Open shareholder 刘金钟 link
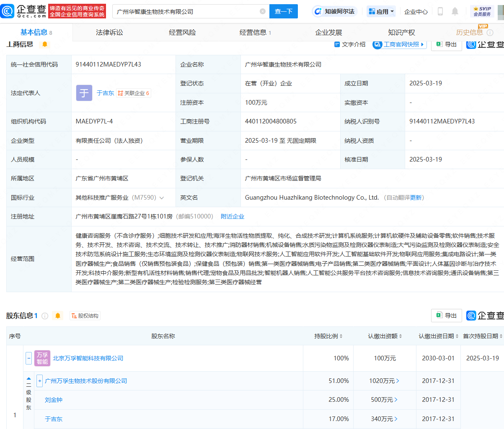 54,400
